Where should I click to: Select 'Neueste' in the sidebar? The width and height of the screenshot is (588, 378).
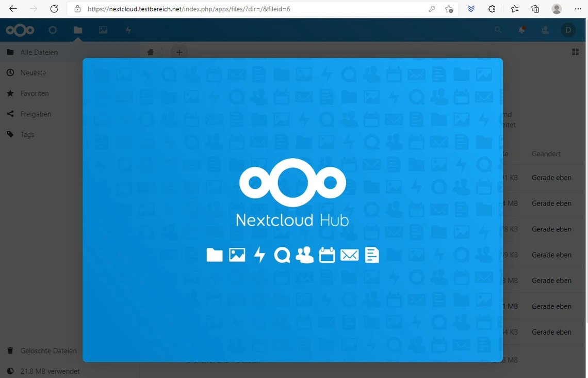pos(33,73)
